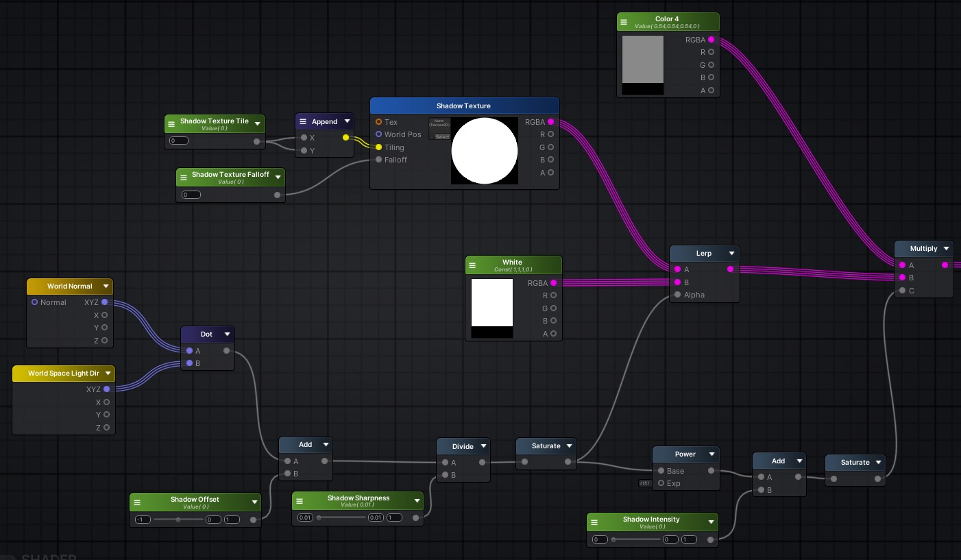Image resolution: width=961 pixels, height=560 pixels.
Task: Expand the Dot node dropdown arrow
Action: click(x=227, y=334)
